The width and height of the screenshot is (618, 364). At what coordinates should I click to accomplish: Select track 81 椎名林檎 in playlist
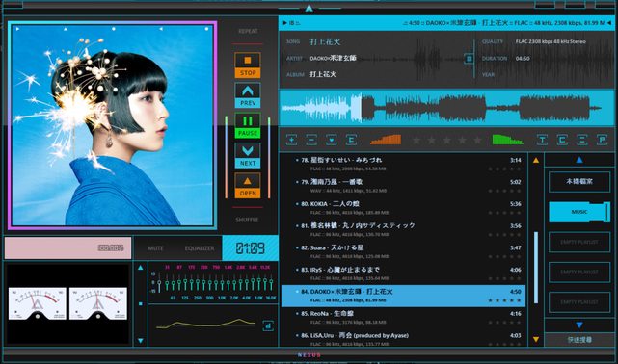tap(403, 230)
